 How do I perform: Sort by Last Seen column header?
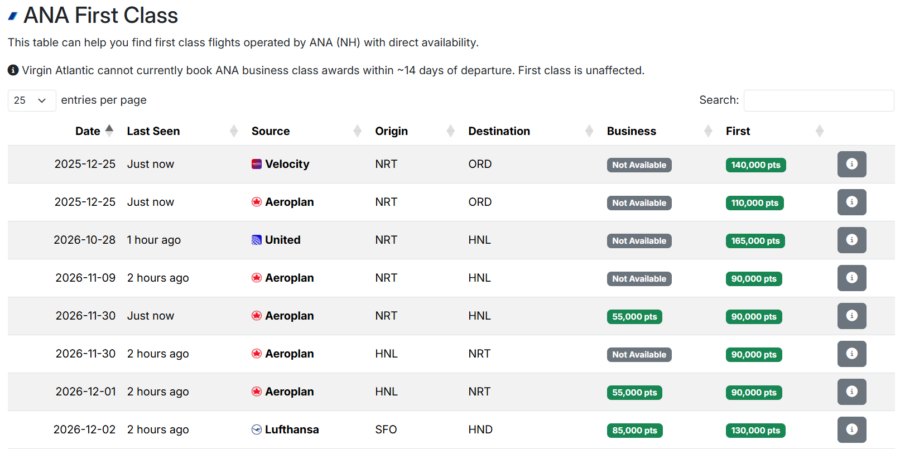click(x=153, y=131)
